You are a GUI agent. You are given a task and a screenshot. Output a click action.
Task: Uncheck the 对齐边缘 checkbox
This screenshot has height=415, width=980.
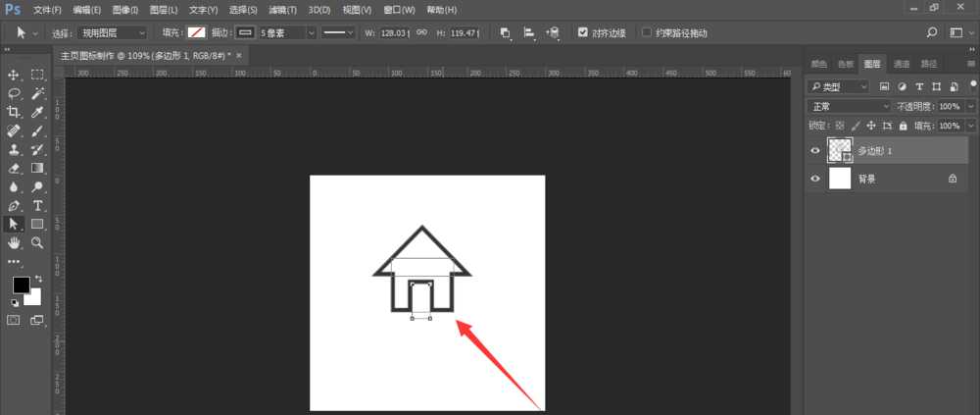(583, 32)
